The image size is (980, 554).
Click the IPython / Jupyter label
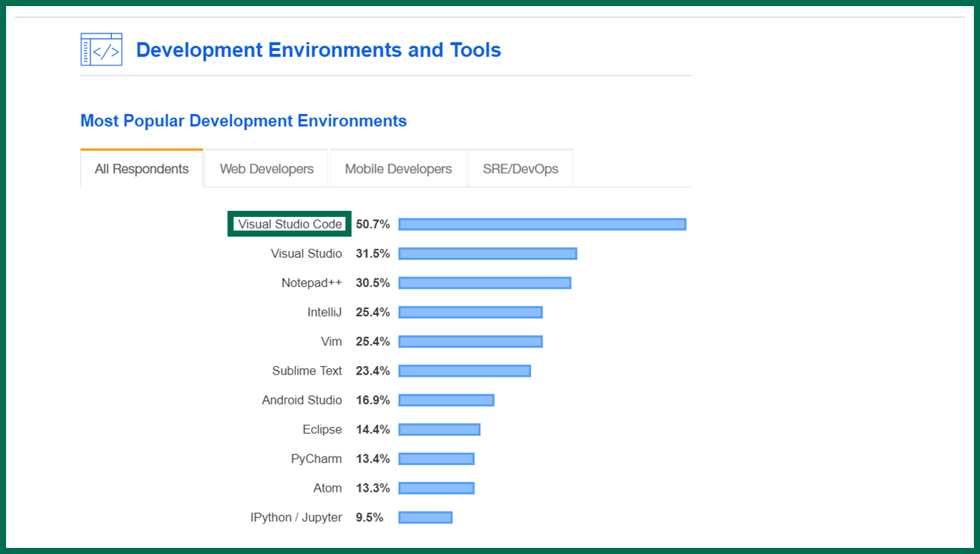(297, 517)
